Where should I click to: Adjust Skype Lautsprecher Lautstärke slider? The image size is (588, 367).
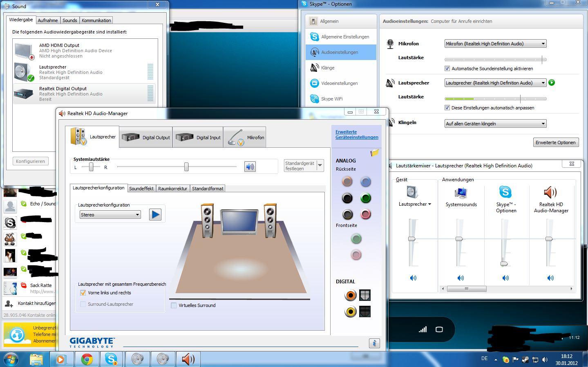point(495,98)
